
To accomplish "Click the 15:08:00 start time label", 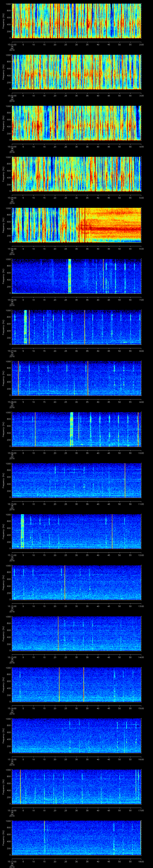I will [x=12, y=402].
